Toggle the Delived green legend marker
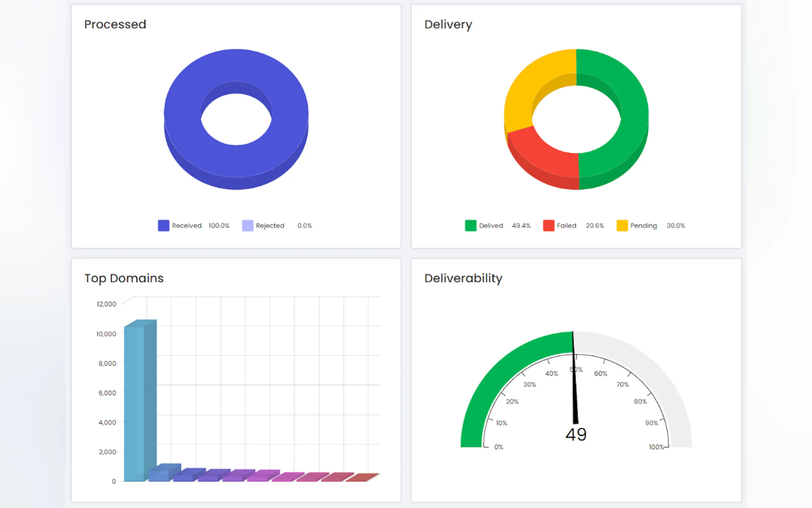 [x=470, y=226]
